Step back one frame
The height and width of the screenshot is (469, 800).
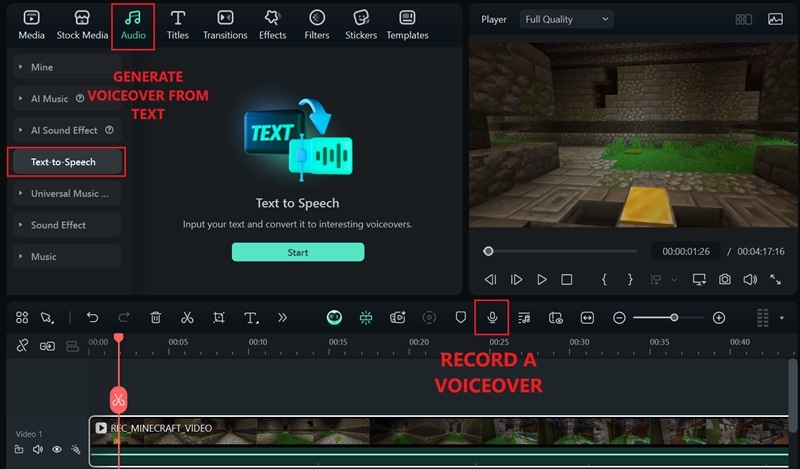(490, 280)
